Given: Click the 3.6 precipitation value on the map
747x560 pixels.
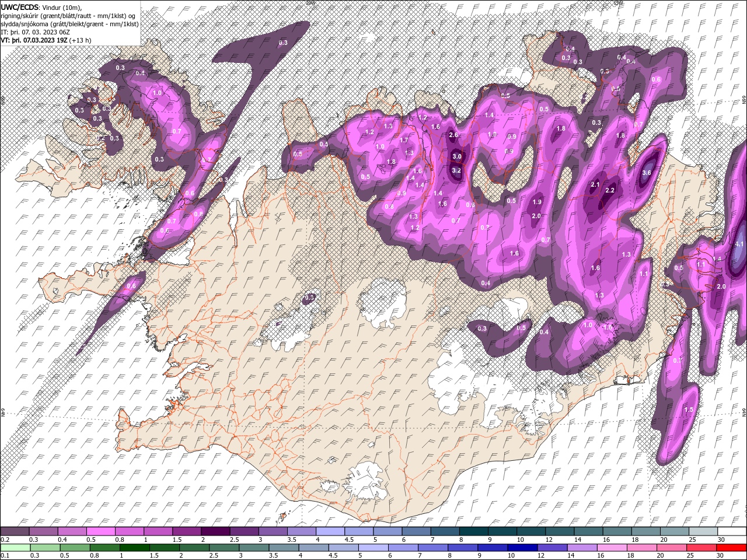Looking at the screenshot, I should coord(647,173).
